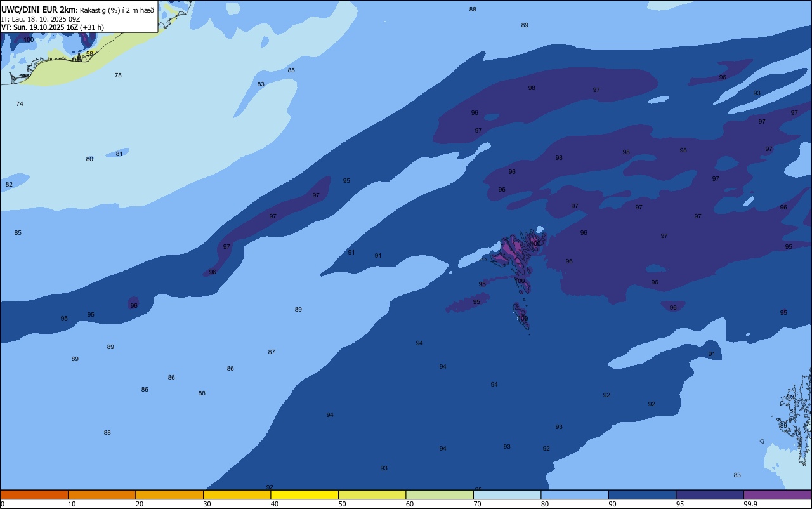Click the humidity value 87 on the map
The image size is (812, 509).
click(272, 352)
